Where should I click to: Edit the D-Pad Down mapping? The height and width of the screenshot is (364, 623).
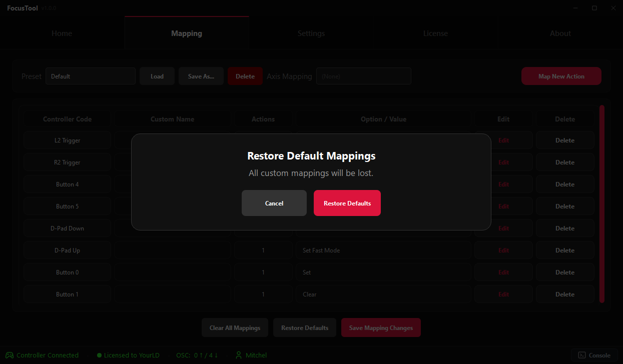503,228
